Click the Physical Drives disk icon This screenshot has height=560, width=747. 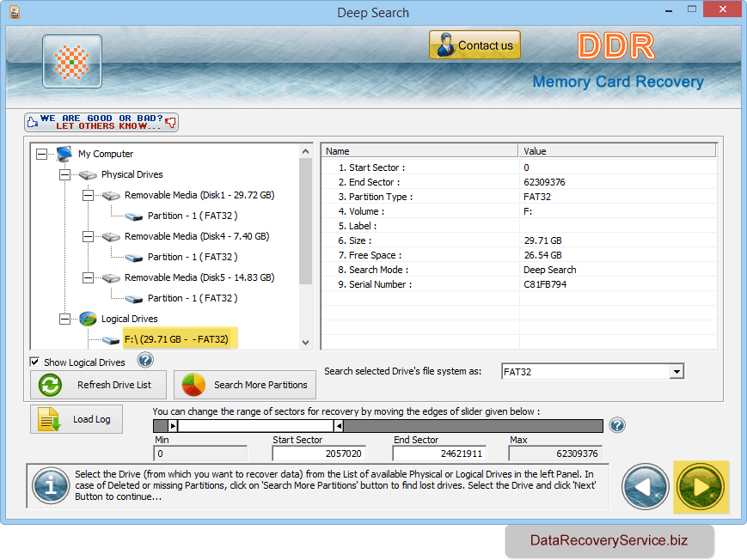click(88, 175)
